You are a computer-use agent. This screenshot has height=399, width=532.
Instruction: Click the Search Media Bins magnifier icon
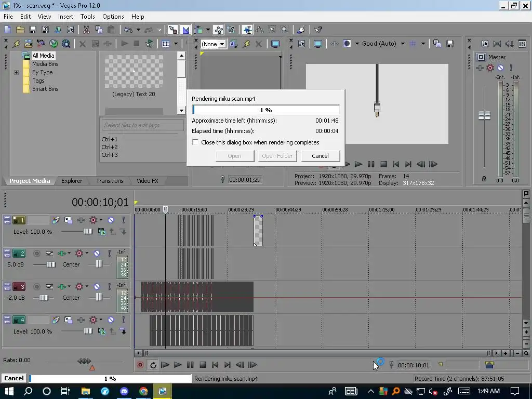[66, 44]
